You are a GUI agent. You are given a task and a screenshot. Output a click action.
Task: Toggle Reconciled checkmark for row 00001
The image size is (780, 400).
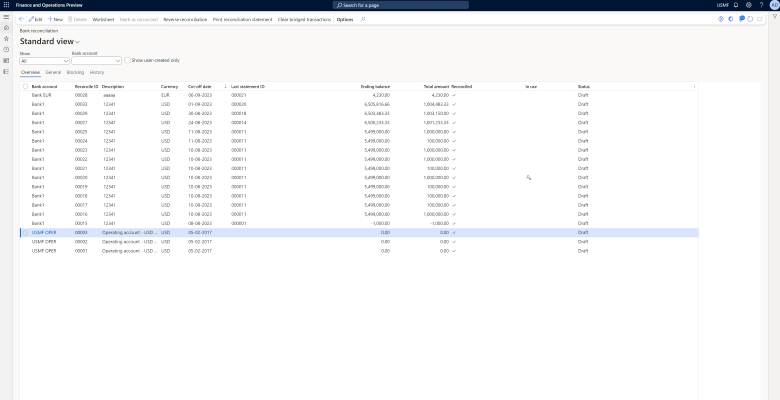pos(454,251)
